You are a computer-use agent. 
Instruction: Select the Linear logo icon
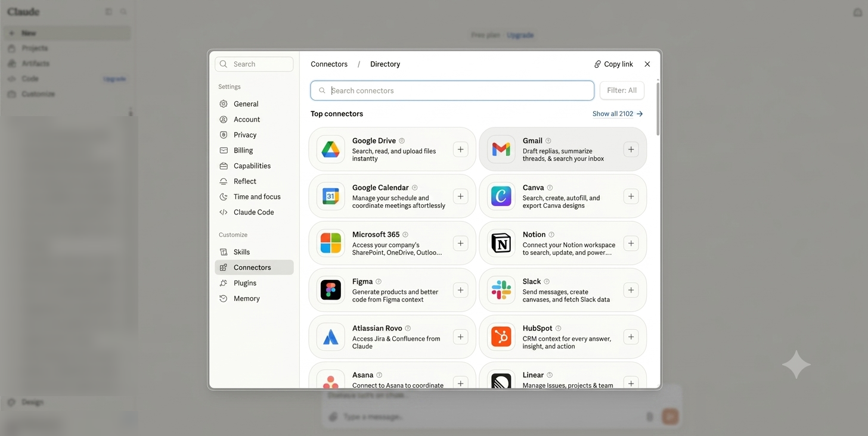point(501,380)
